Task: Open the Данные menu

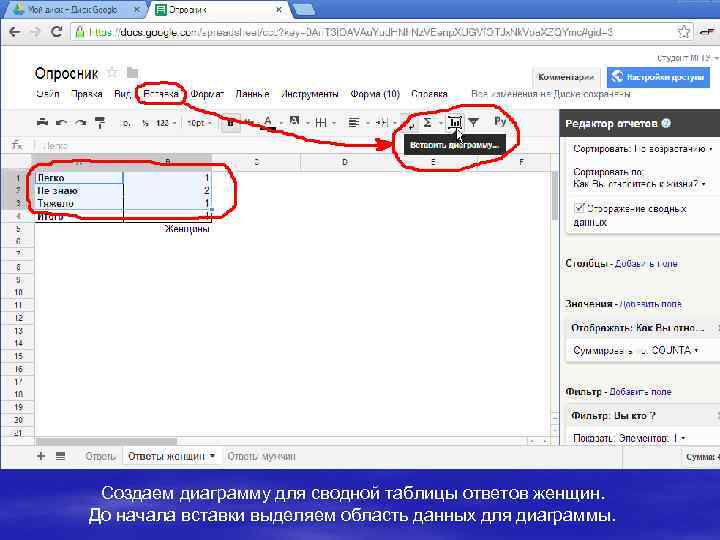Action: [x=252, y=94]
